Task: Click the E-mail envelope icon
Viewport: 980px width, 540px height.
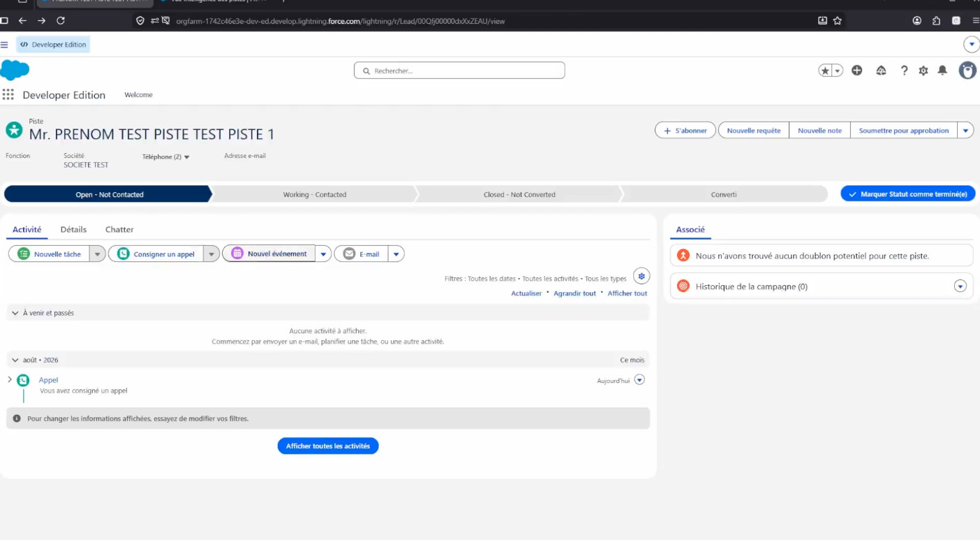Action: tap(349, 254)
